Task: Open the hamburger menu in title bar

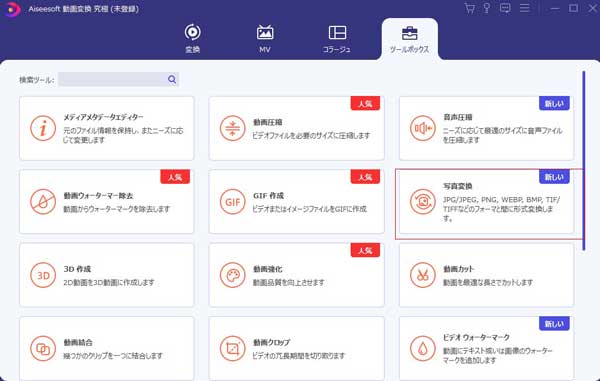Action: pos(525,8)
